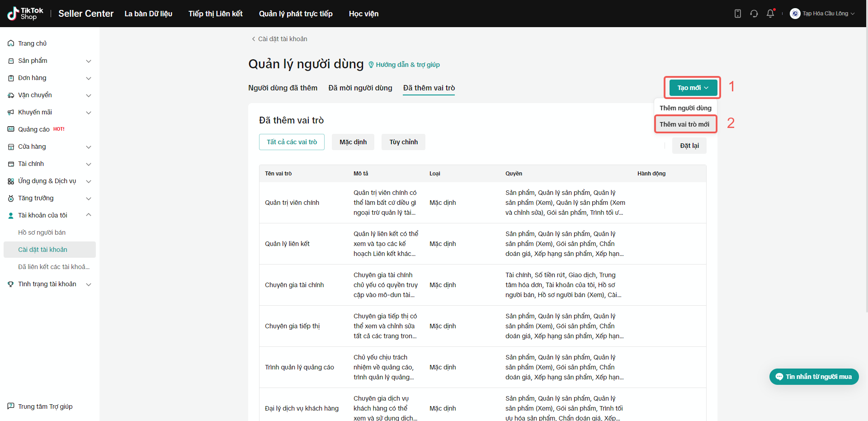Open Tin nhắn từ người mua chat
The width and height of the screenshot is (868, 421).
(x=814, y=377)
